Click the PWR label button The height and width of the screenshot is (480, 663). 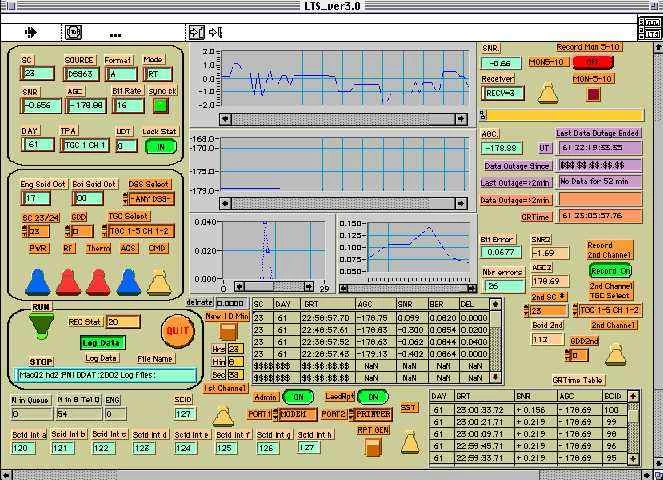click(37, 248)
